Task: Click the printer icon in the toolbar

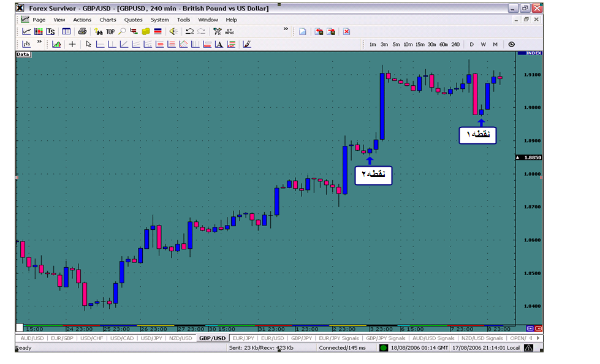Action: pos(82,31)
